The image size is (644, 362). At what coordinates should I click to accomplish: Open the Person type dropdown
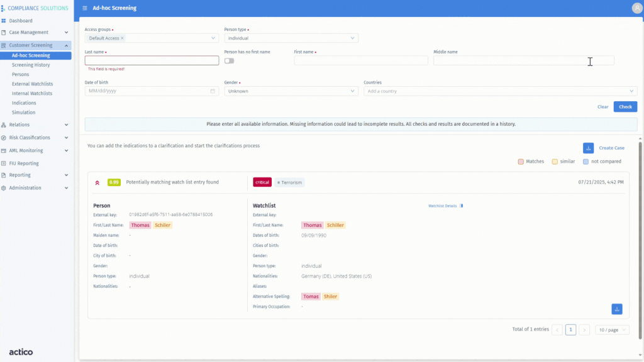tap(291, 38)
